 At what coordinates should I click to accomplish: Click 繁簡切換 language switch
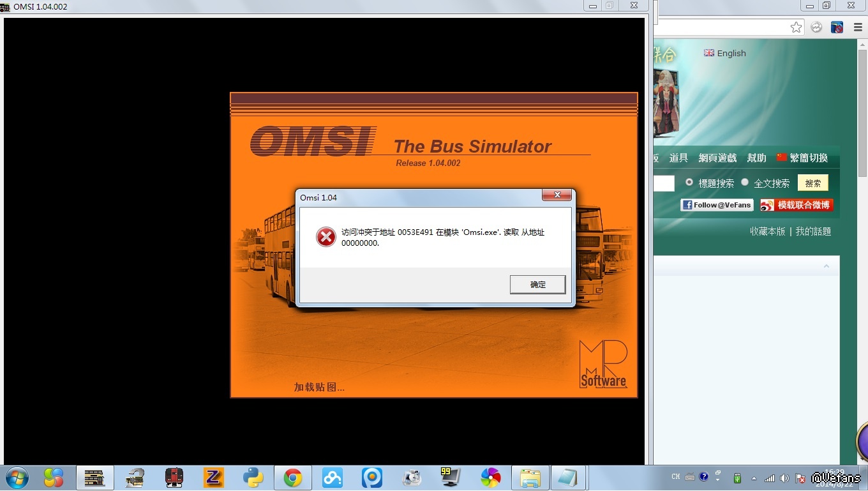click(x=802, y=158)
